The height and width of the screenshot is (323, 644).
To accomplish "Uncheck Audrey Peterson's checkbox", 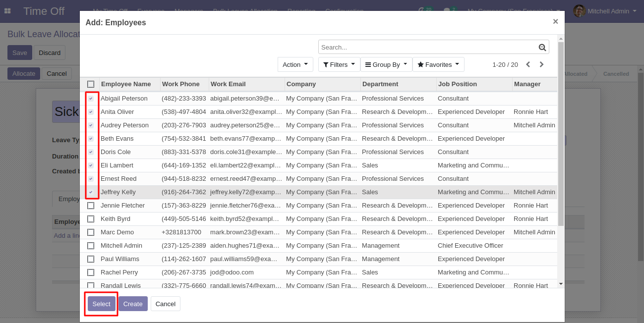I will 91,125.
